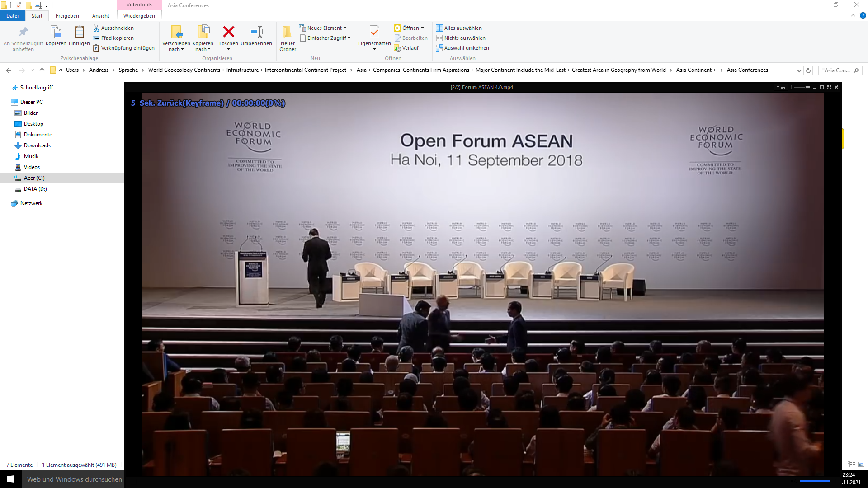Toggle fullscreen in video player

829,87
